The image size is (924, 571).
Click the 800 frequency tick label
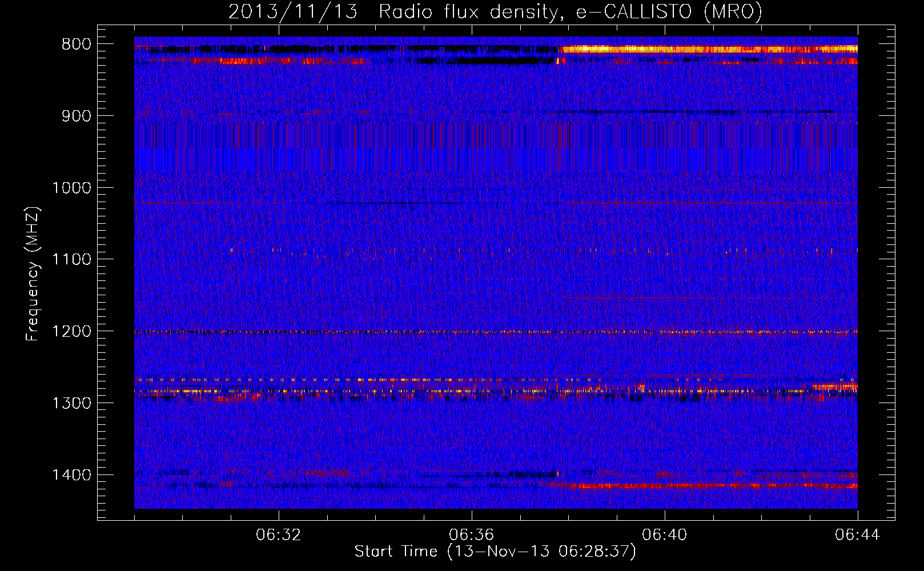pyautogui.click(x=76, y=45)
